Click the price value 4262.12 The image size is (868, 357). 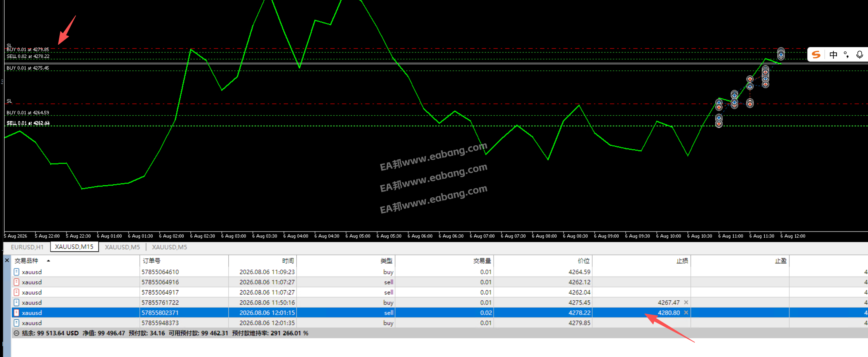coord(579,282)
